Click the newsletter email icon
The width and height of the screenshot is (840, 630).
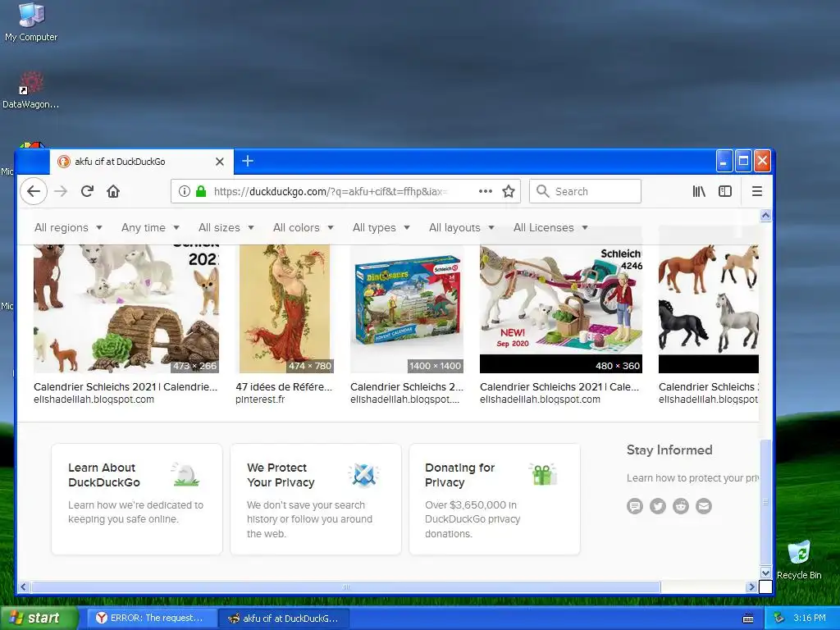pyautogui.click(x=704, y=505)
